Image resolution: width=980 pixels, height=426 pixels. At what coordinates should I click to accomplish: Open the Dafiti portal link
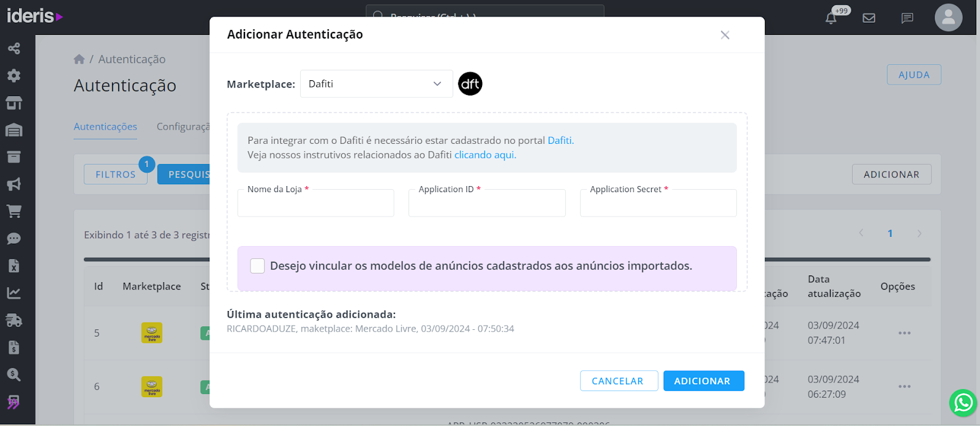click(x=560, y=140)
